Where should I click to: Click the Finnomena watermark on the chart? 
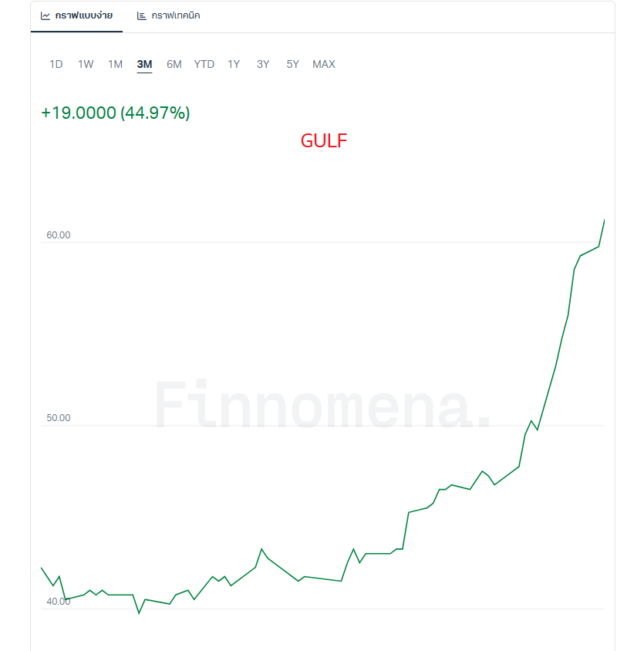322,403
